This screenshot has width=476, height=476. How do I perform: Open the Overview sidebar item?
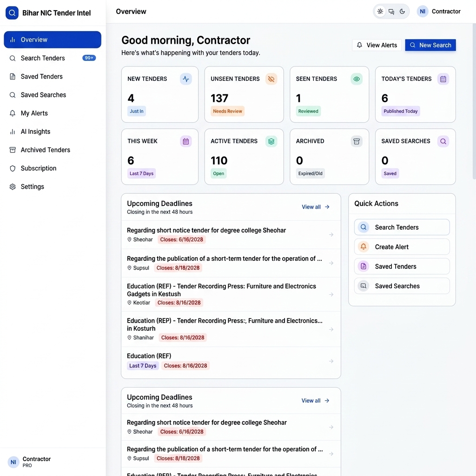tap(53, 40)
